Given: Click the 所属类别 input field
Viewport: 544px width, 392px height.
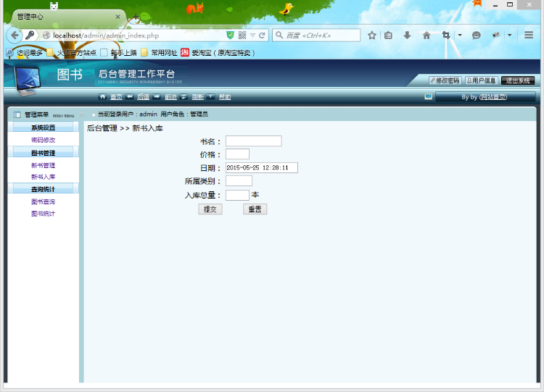Looking at the screenshot, I should (x=239, y=181).
